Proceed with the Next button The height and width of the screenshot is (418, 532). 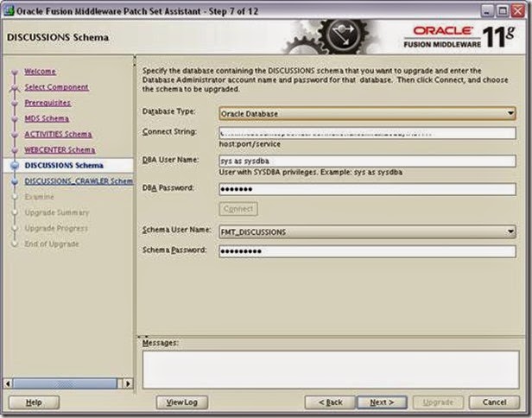(x=382, y=402)
